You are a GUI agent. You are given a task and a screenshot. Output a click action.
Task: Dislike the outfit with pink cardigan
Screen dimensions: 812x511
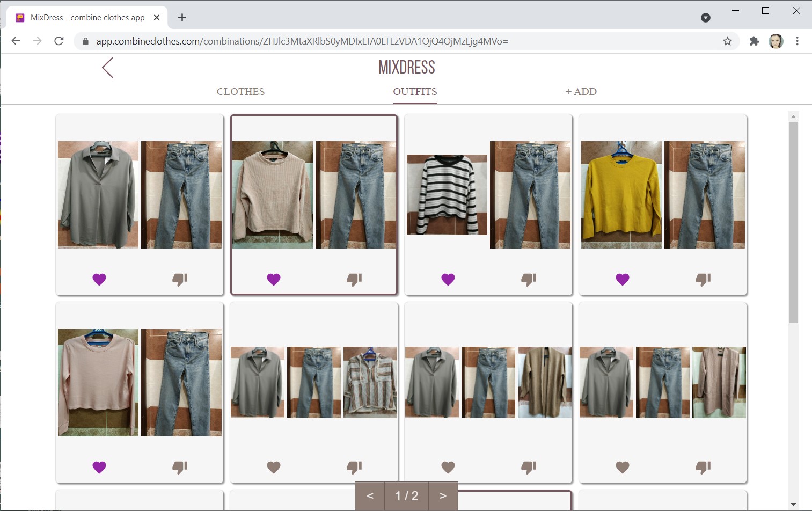(703, 467)
